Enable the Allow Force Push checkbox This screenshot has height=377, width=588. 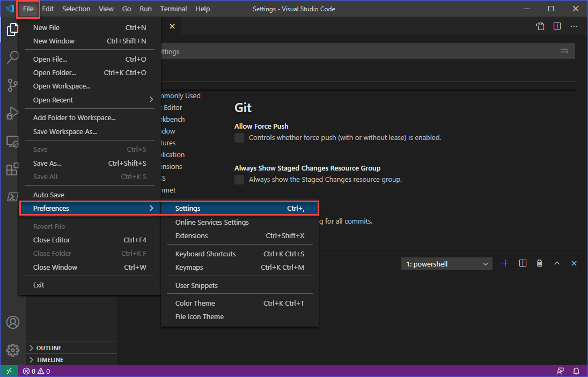(x=239, y=138)
